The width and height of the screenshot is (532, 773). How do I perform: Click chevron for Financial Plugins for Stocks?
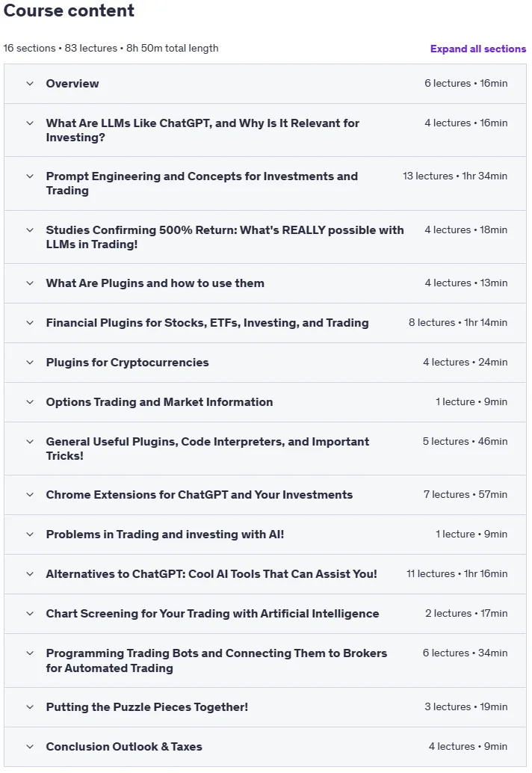tap(30, 323)
